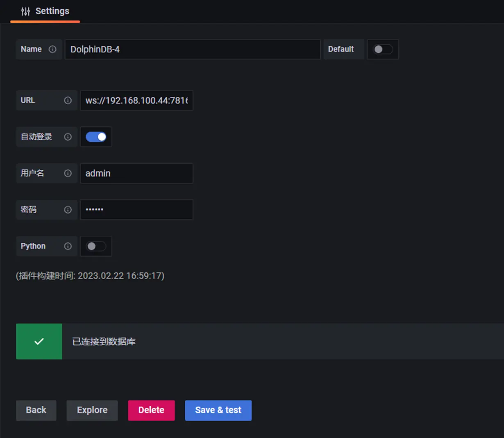Click the URL label

[x=28, y=100]
